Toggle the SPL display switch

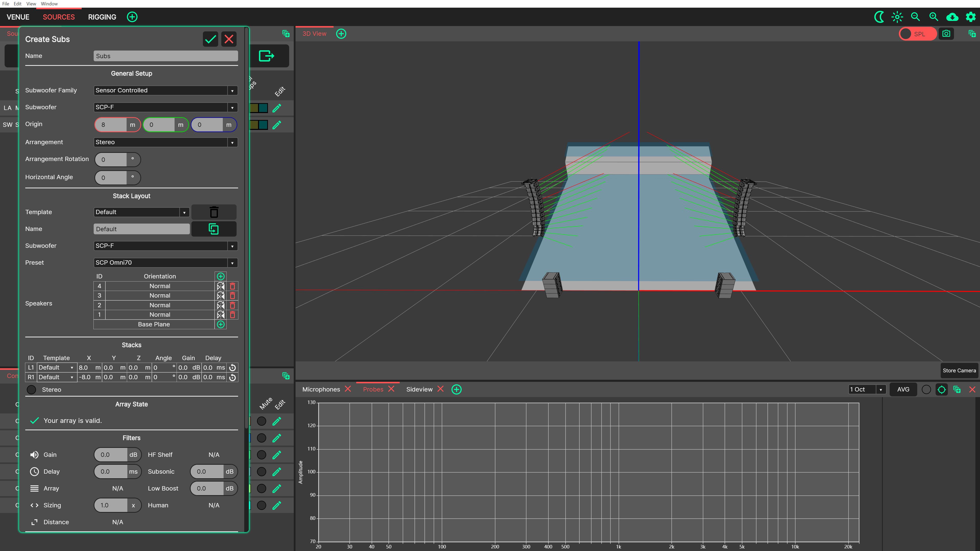(917, 34)
